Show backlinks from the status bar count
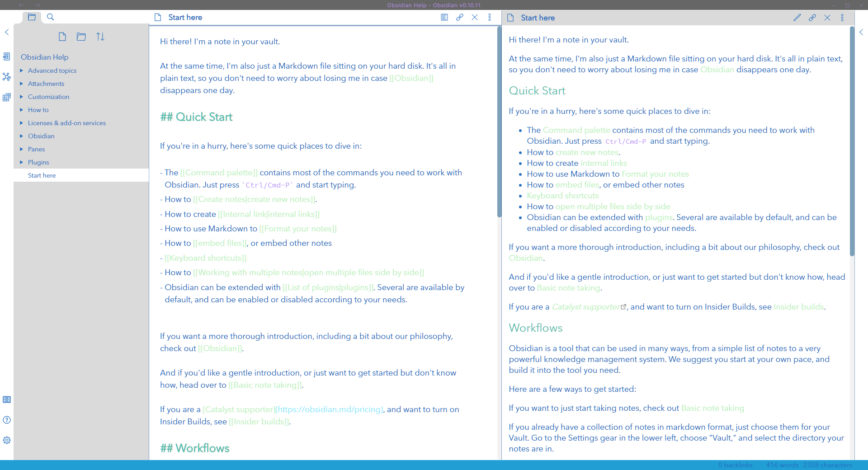868x470 pixels. (736, 465)
